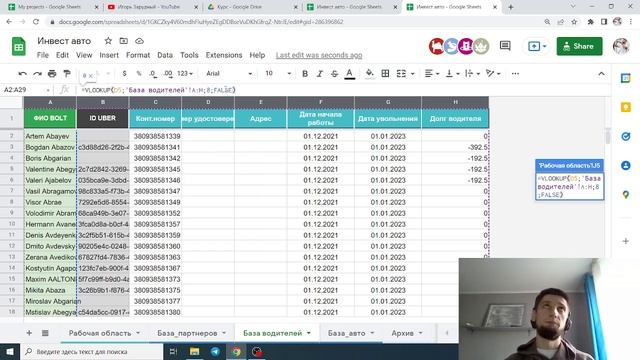The width and height of the screenshot is (640, 360).
Task: Open the File menu
Action: [x=42, y=55]
